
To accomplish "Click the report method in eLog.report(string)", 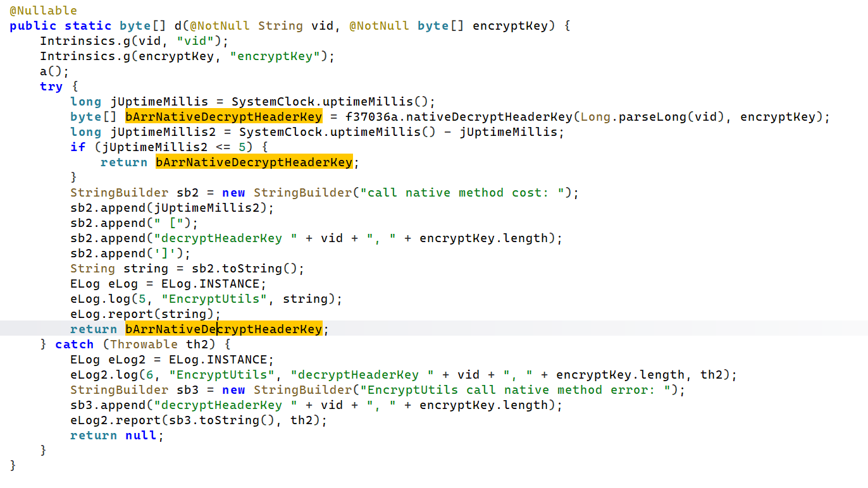I will (135, 314).
